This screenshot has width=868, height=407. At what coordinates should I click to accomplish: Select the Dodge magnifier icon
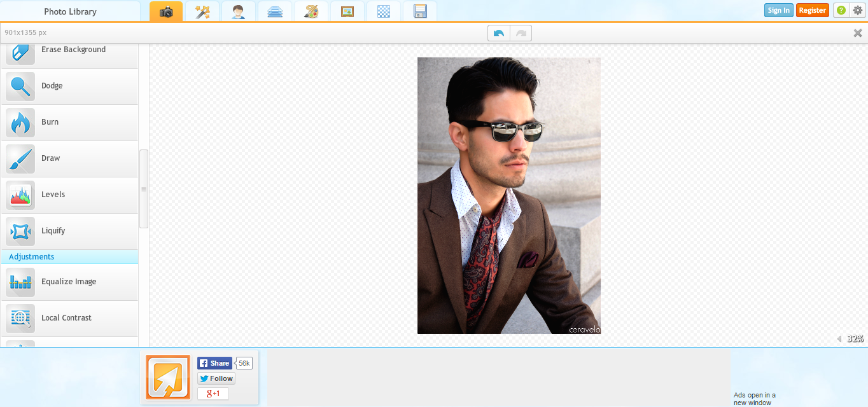click(x=20, y=86)
